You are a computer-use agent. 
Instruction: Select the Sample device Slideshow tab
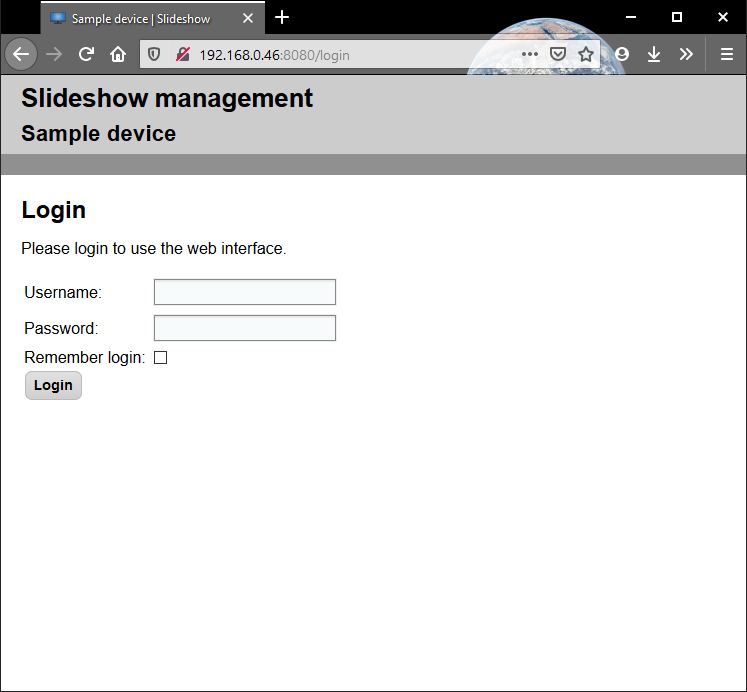pyautogui.click(x=140, y=18)
